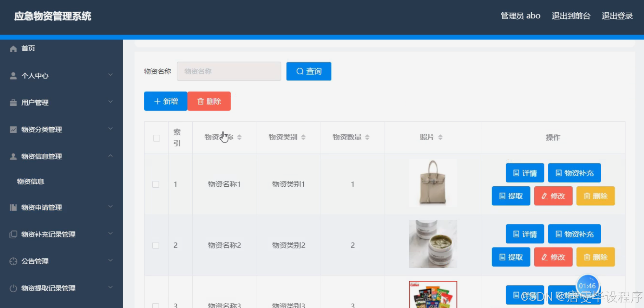This screenshot has height=308, width=644.
Task: Sort by 物资名称 using its sort arrows
Action: (239, 137)
